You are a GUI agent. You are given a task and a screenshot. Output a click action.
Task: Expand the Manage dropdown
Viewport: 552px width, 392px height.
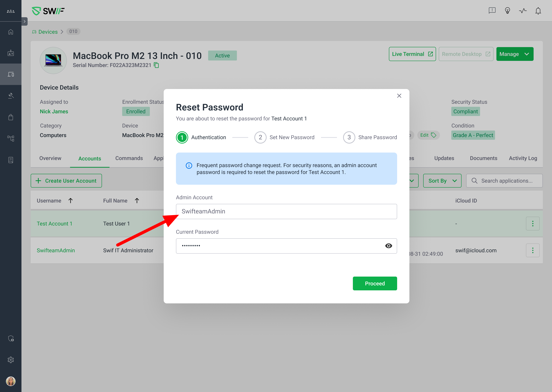[x=515, y=54]
